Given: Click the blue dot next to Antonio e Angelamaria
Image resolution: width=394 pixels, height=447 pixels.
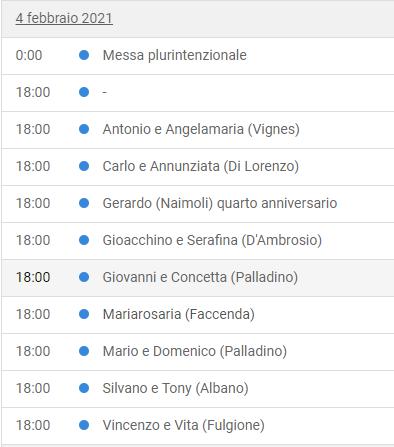Looking at the screenshot, I should [84, 129].
